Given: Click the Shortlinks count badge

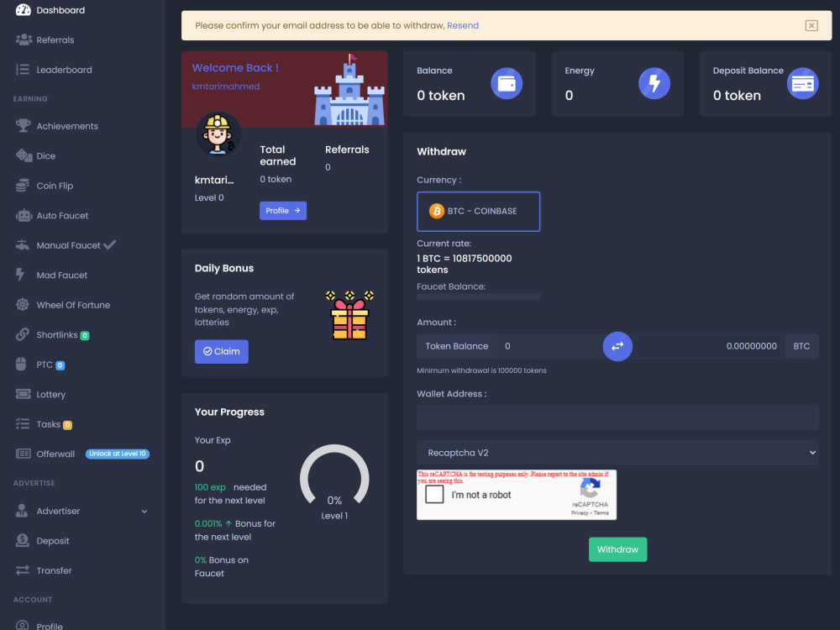Looking at the screenshot, I should (85, 335).
